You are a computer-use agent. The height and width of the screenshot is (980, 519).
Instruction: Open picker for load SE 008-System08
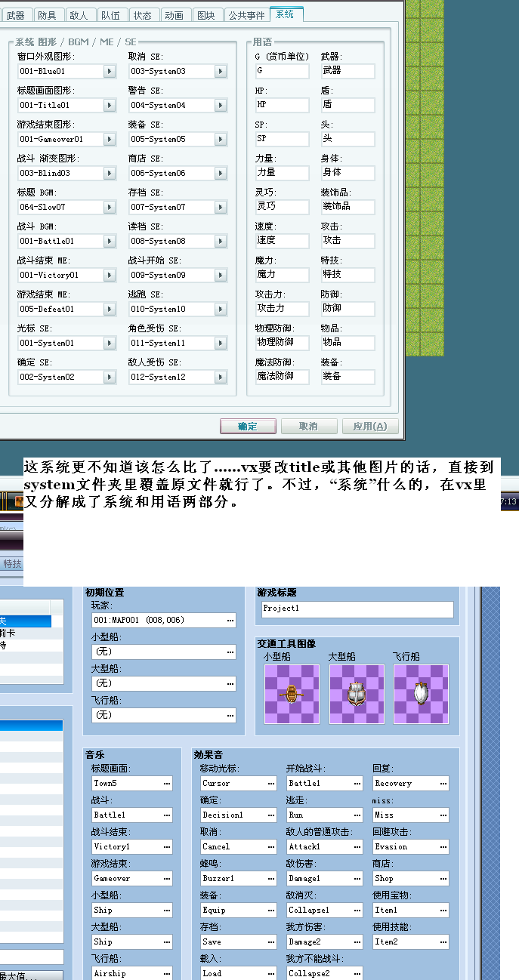tap(221, 241)
